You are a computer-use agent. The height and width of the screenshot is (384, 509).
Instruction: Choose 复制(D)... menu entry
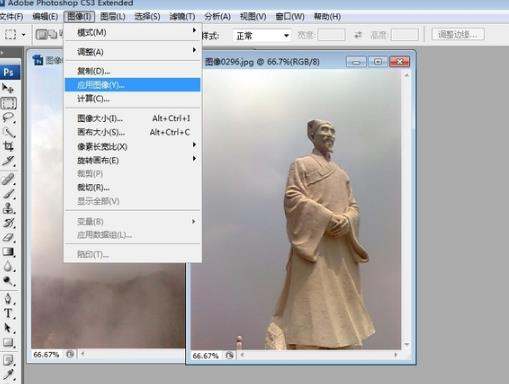click(x=133, y=71)
